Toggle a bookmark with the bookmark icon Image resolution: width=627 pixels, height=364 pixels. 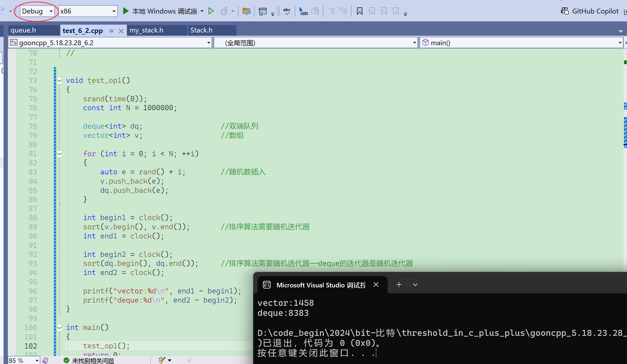[x=359, y=11]
